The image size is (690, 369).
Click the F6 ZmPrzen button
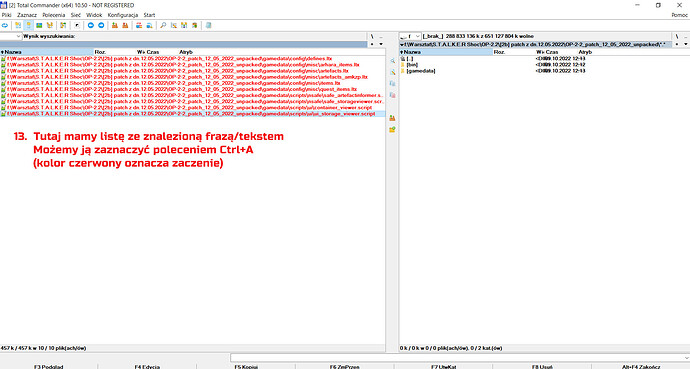pyautogui.click(x=345, y=366)
